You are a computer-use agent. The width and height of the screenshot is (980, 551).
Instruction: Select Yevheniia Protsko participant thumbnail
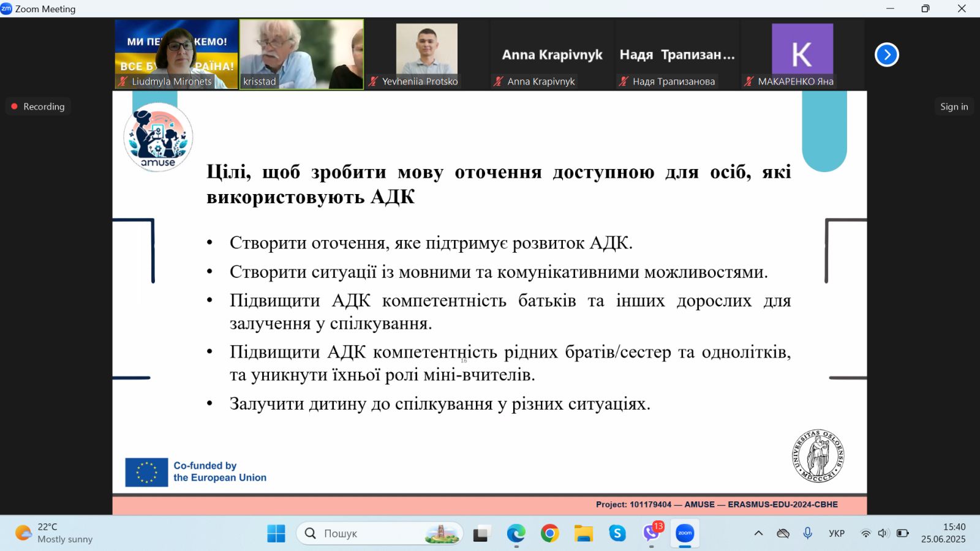[x=427, y=54]
